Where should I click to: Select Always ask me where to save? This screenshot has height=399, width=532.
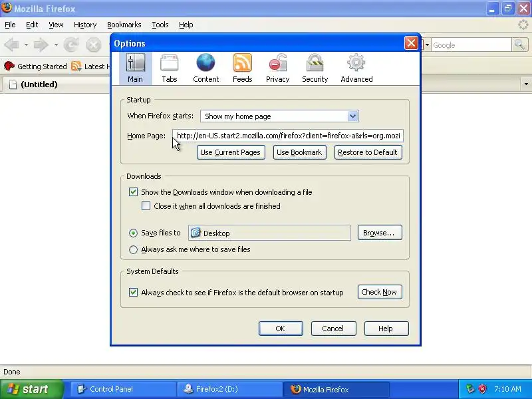point(133,249)
